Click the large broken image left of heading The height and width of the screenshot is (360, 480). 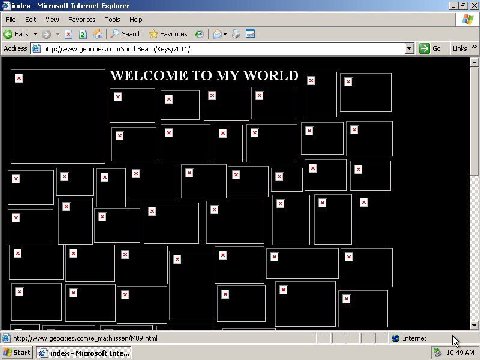click(x=58, y=116)
